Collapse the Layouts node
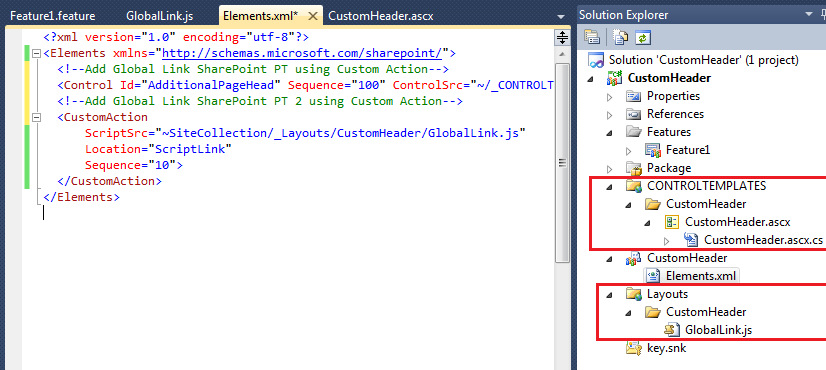The width and height of the screenshot is (826, 370). coord(610,295)
